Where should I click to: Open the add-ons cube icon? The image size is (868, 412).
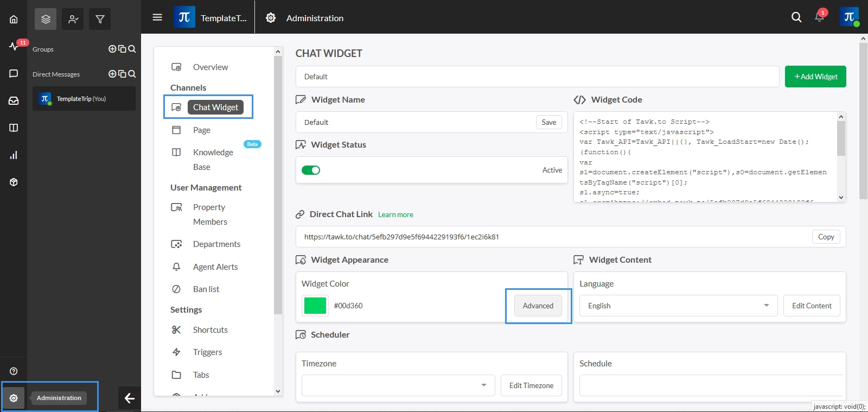pyautogui.click(x=14, y=182)
